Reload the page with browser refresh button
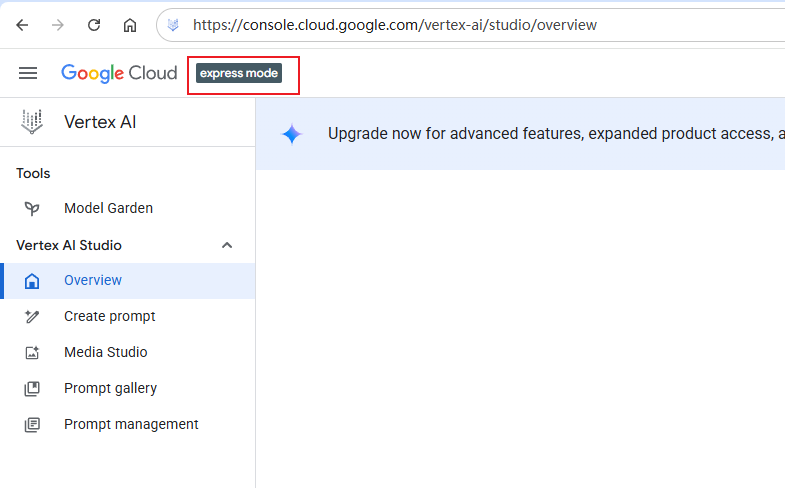Image resolution: width=785 pixels, height=488 pixels. [x=94, y=25]
